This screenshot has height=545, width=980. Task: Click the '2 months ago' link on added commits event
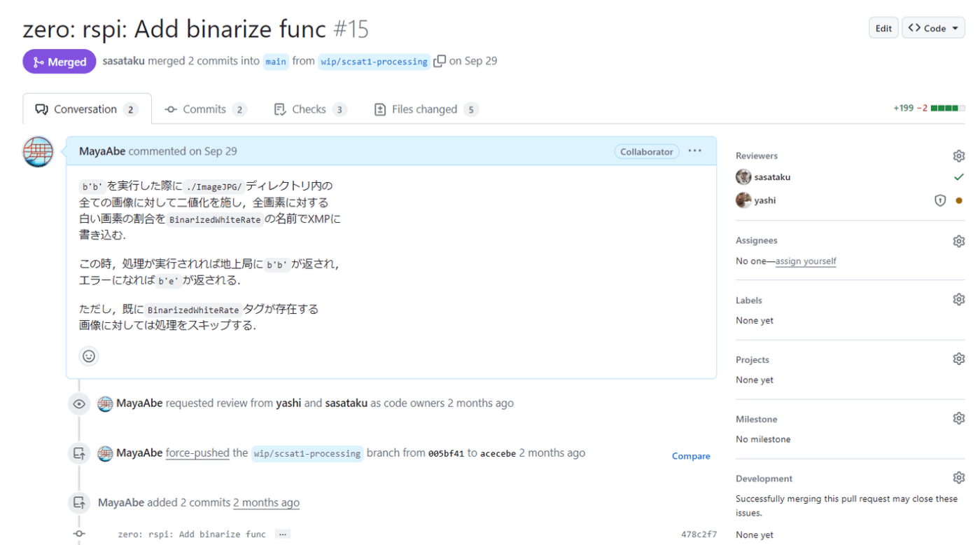pos(266,503)
